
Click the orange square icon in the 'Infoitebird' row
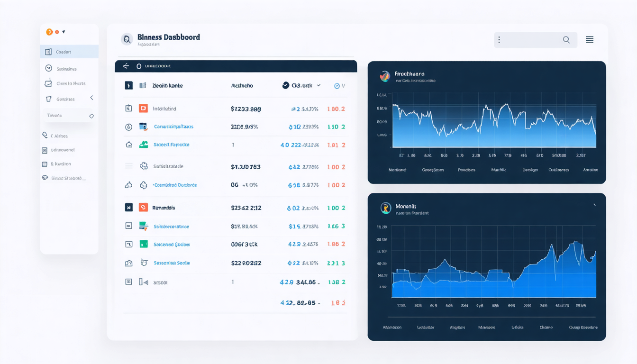click(143, 108)
